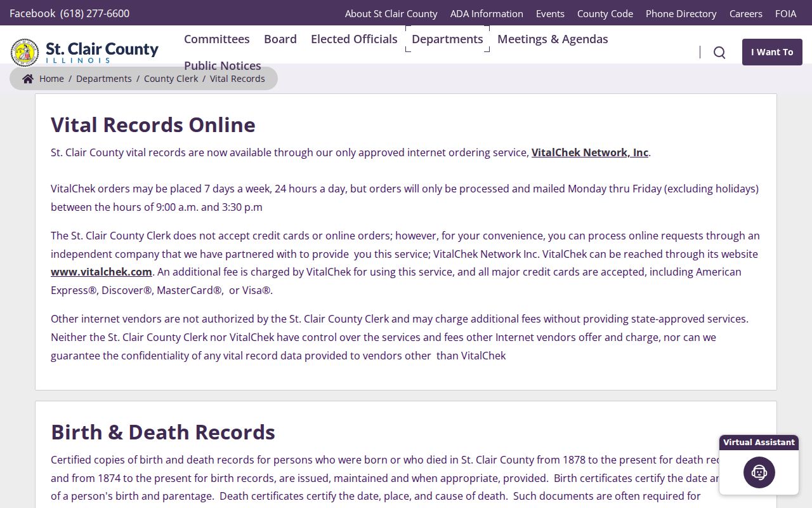Image resolution: width=812 pixels, height=508 pixels.
Task: Click the I Want To button
Action: pyautogui.click(x=772, y=52)
